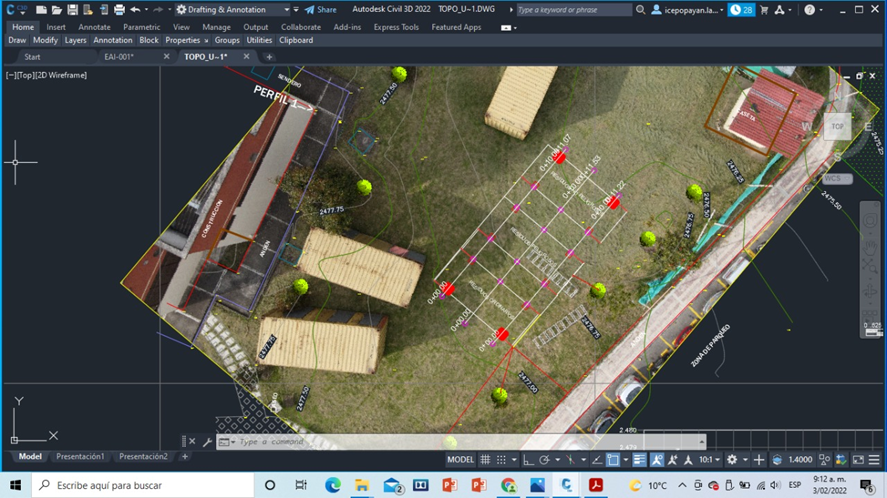Screen dimensions: 887x498
Task: Toggle Isometric drafting
Action: [x=570, y=460]
